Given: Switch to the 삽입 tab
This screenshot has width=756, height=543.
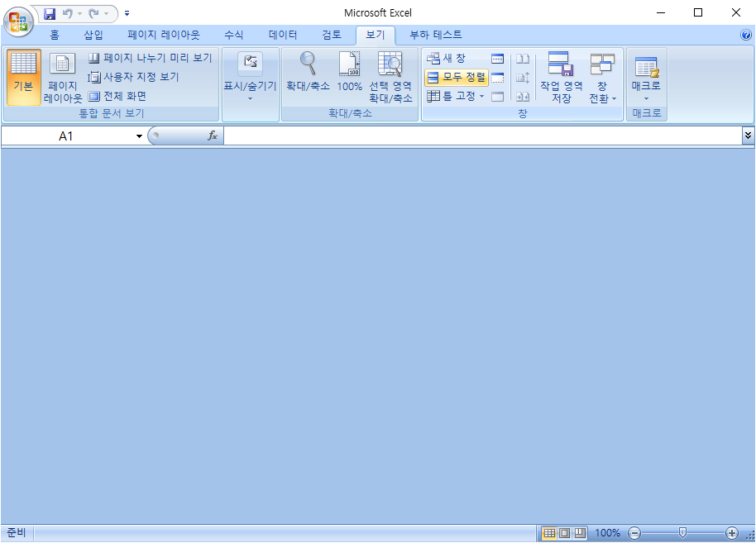Looking at the screenshot, I should pyautogui.click(x=93, y=35).
